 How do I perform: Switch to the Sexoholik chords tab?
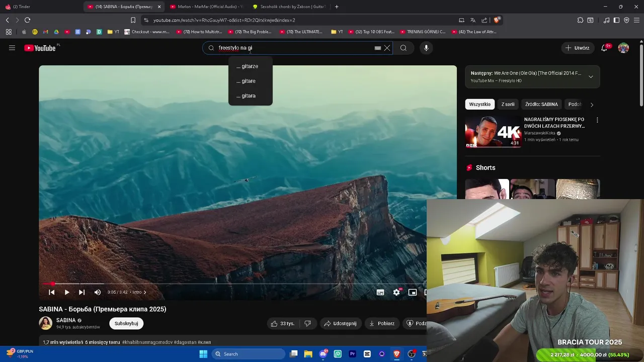click(x=288, y=7)
